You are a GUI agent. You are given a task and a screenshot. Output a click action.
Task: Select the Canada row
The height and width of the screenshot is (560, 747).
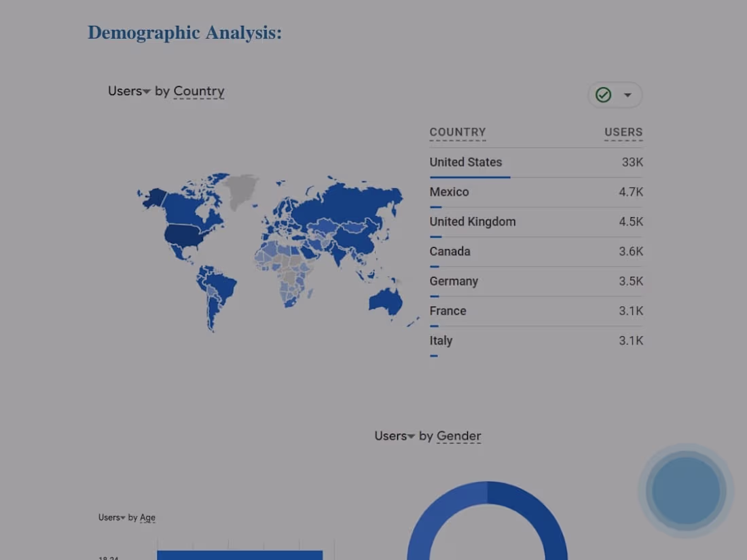pyautogui.click(x=536, y=252)
